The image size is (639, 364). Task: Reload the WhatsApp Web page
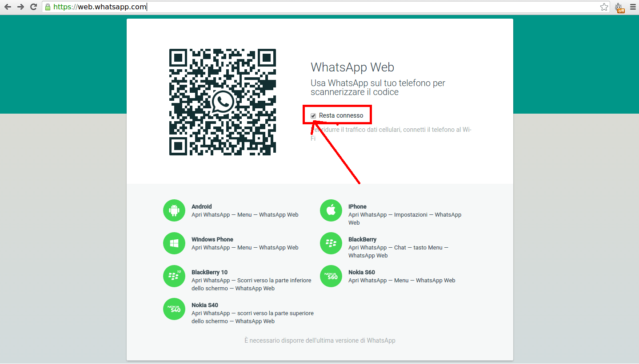click(33, 7)
